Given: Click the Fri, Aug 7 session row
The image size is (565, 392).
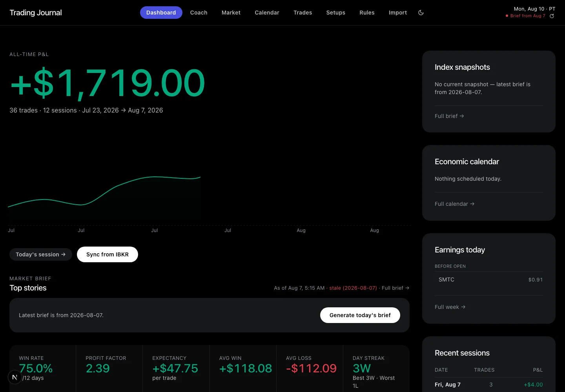Looking at the screenshot, I should coord(489,385).
